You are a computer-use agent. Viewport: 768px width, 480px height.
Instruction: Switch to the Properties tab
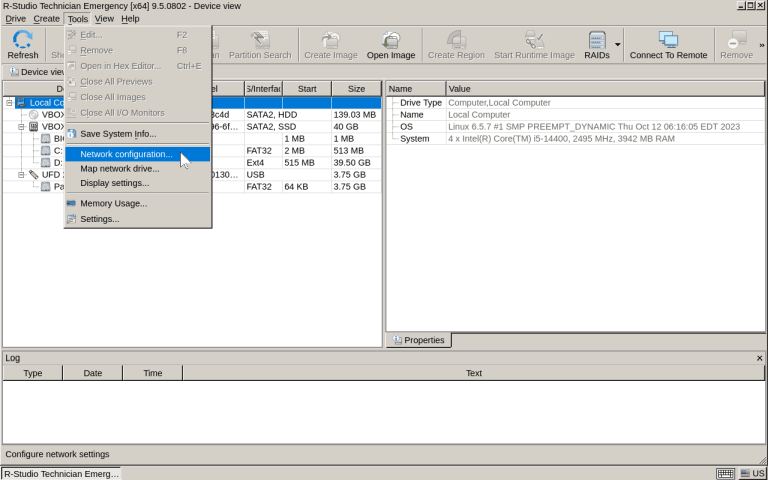[419, 340]
